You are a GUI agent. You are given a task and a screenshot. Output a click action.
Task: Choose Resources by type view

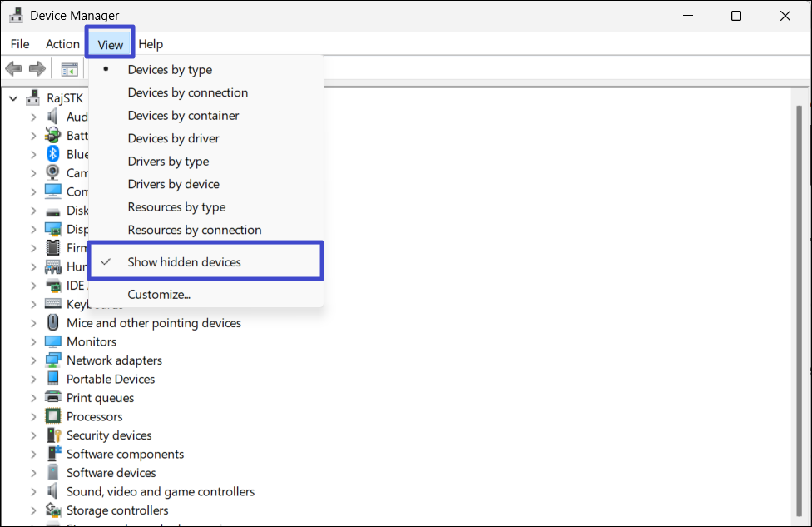176,207
